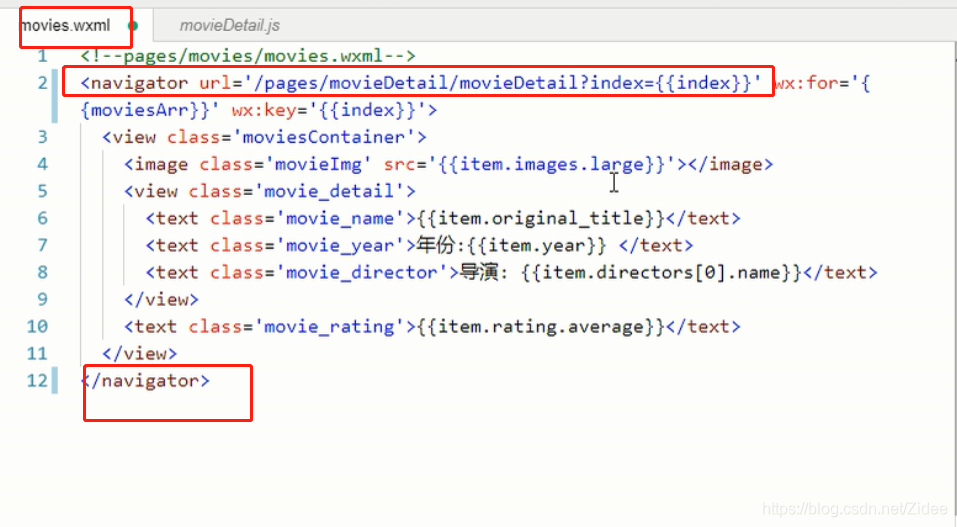Click the opening navigator tag name

(x=139, y=83)
